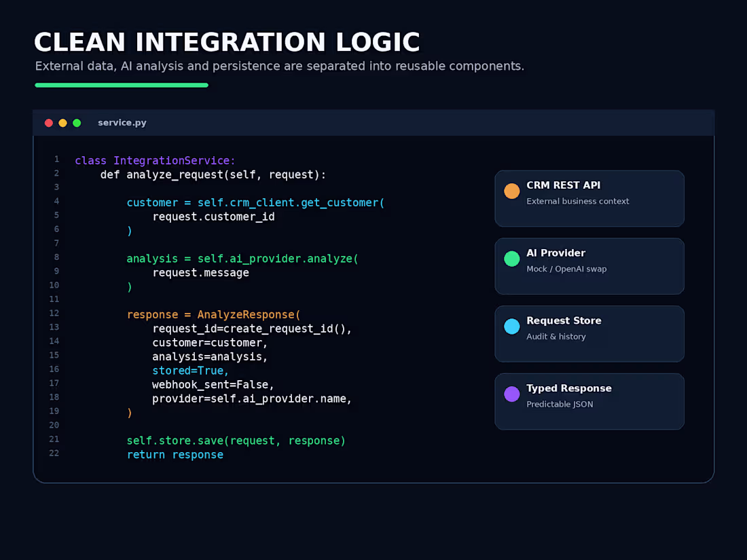747x560 pixels.
Task: Click 'return response' code line
Action: coord(175,455)
